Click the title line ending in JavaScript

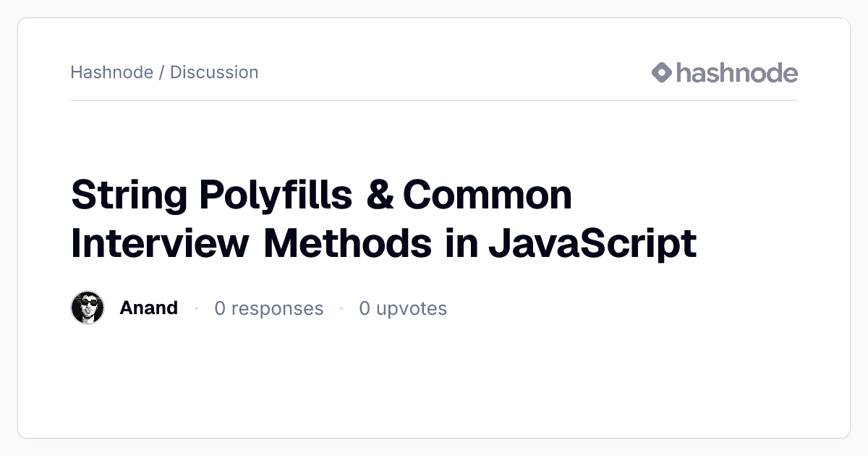(x=383, y=244)
